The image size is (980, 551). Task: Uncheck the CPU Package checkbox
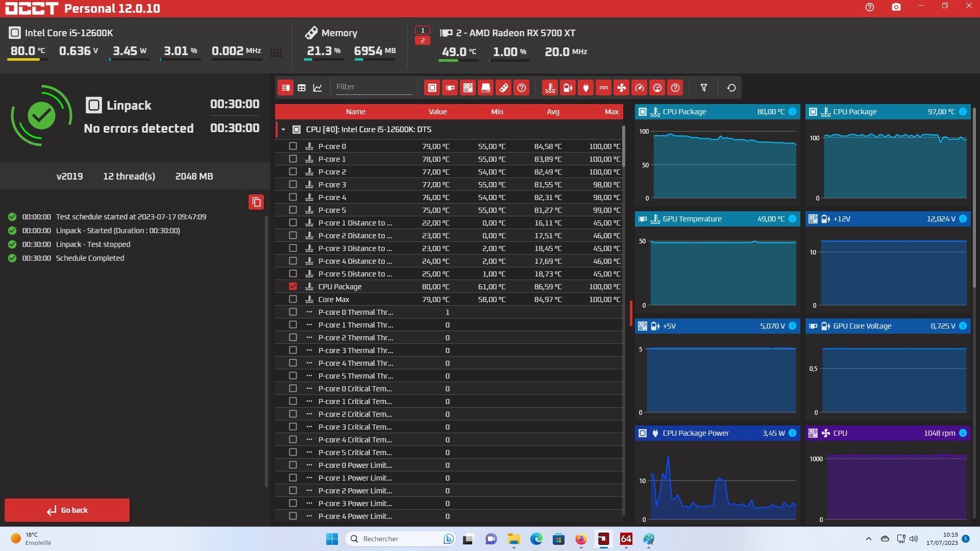click(292, 286)
